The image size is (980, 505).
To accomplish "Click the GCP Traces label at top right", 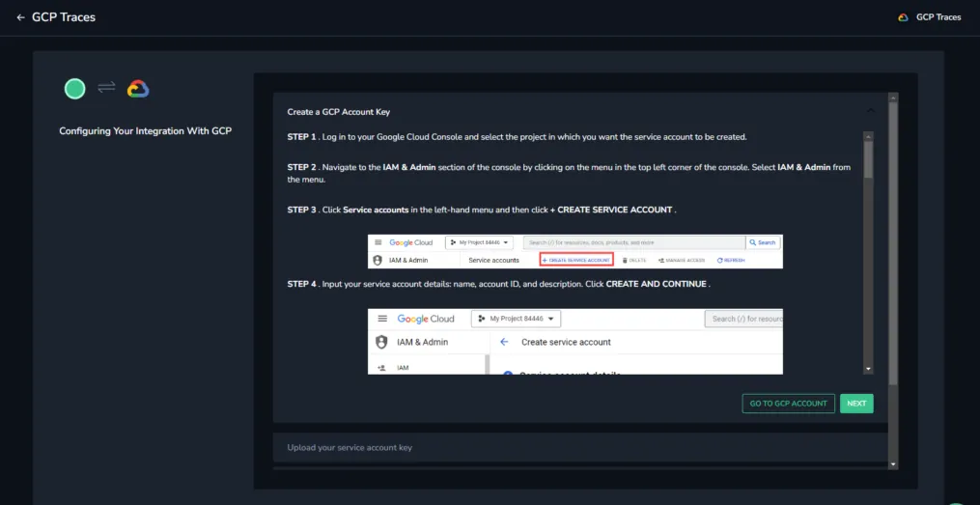I will pyautogui.click(x=938, y=17).
